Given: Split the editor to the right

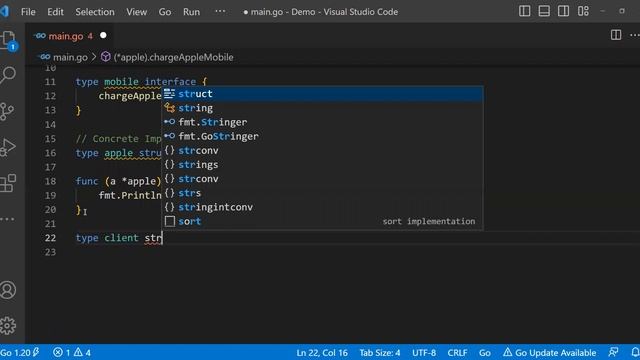Looking at the screenshot, I should 616,35.
